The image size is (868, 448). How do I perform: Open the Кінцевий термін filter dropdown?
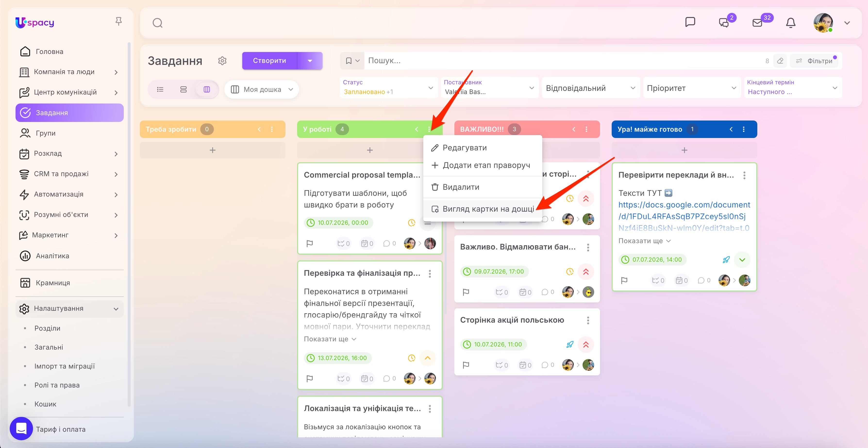(x=793, y=88)
